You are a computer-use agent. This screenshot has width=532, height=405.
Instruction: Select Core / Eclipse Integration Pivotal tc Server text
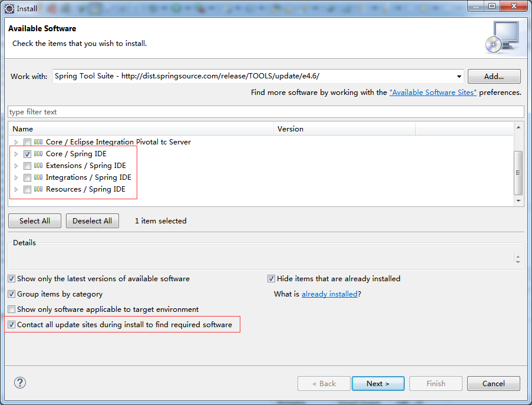click(118, 142)
